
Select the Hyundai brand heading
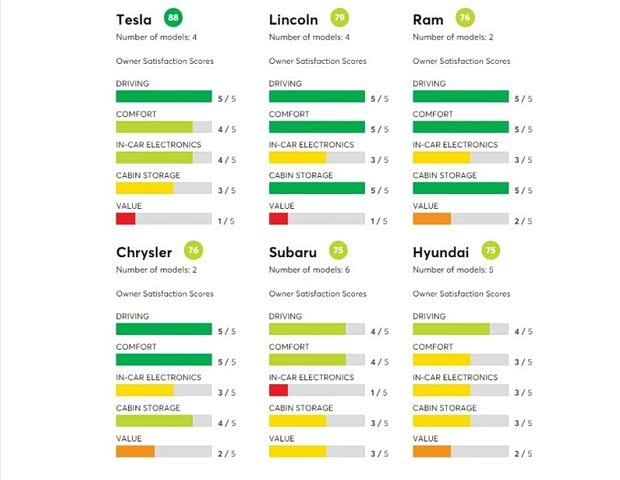click(x=440, y=252)
